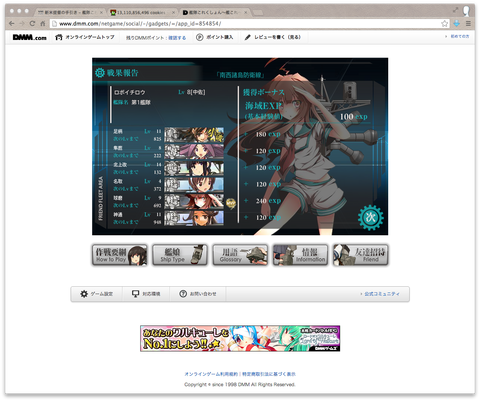
Task: Open the Chrome hamburger menu
Action: coord(468,23)
